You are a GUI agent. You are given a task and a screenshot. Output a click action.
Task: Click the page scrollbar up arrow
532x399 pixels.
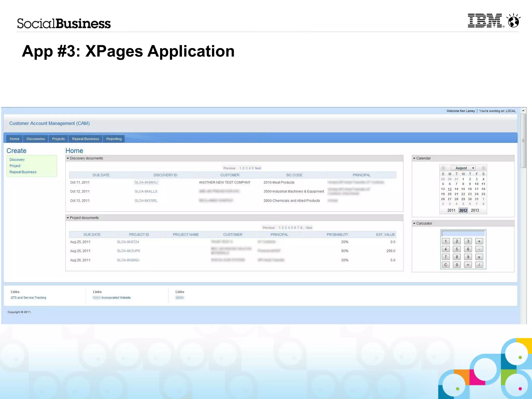click(x=523, y=111)
